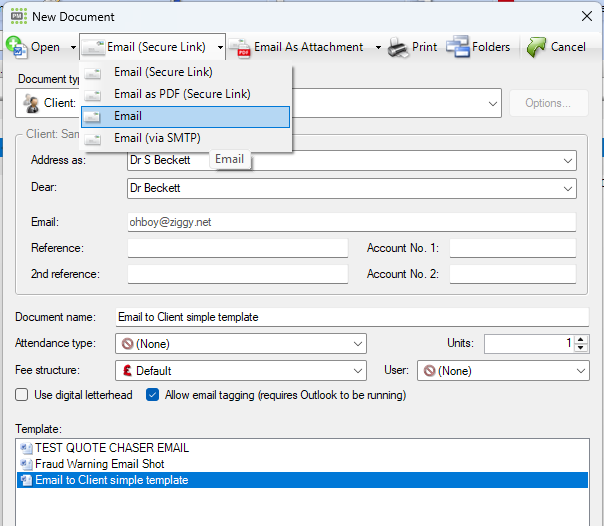This screenshot has width=604, height=526.
Task: Choose Email (via SMTP) menu option
Action: [164, 138]
